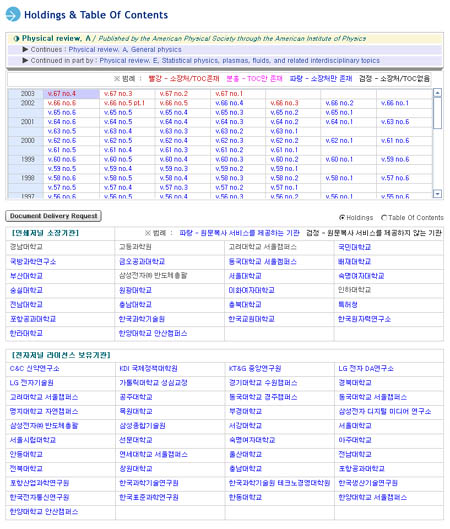Open the LG 전자 DA연구소 link

tap(366, 368)
